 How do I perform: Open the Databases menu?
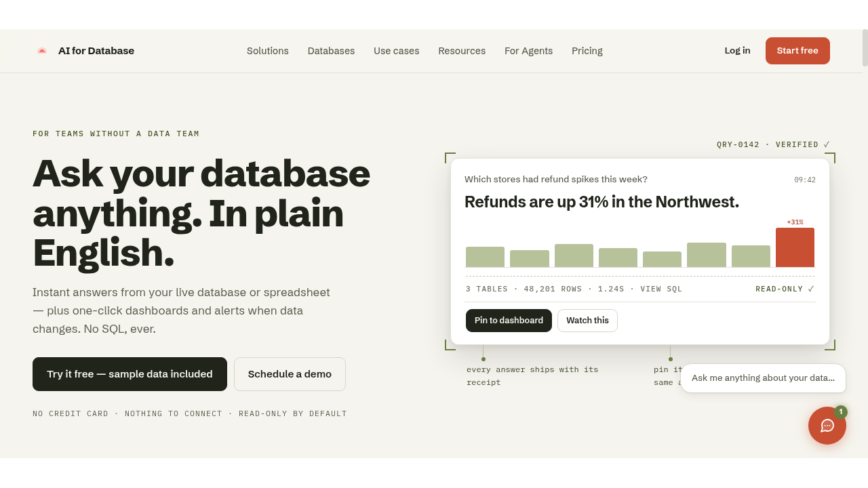click(331, 51)
